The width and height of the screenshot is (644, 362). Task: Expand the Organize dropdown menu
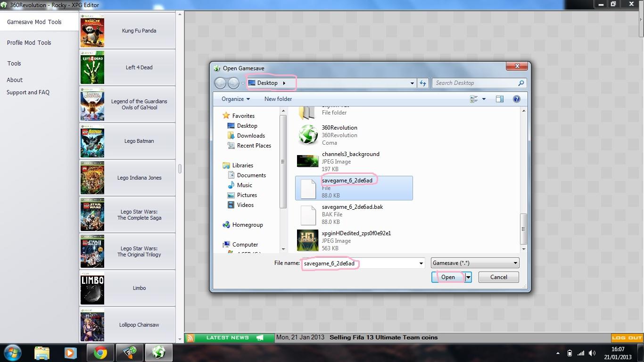(236, 99)
